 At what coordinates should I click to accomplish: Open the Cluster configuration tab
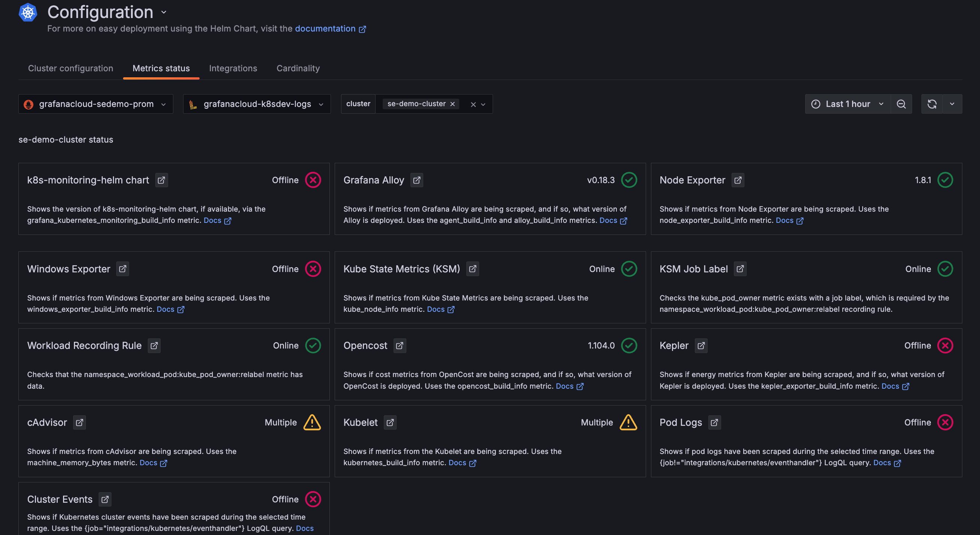coord(71,68)
